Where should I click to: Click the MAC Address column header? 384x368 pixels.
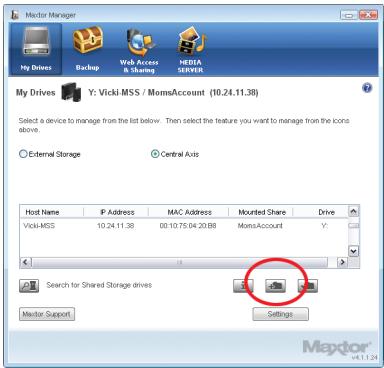pyautogui.click(x=189, y=212)
